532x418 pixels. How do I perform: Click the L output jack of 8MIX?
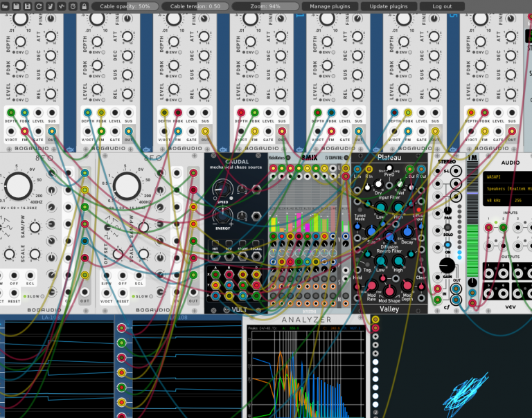coord(346,168)
